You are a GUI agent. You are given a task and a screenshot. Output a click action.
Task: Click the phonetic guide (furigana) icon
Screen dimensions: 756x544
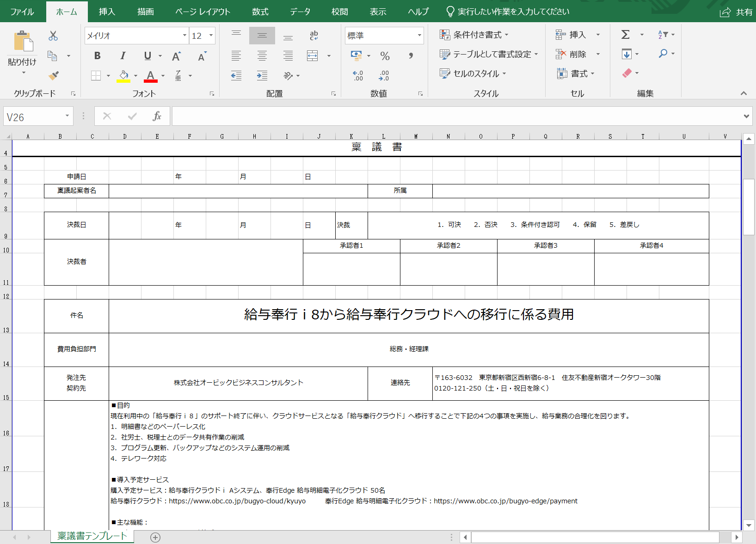coord(178,75)
